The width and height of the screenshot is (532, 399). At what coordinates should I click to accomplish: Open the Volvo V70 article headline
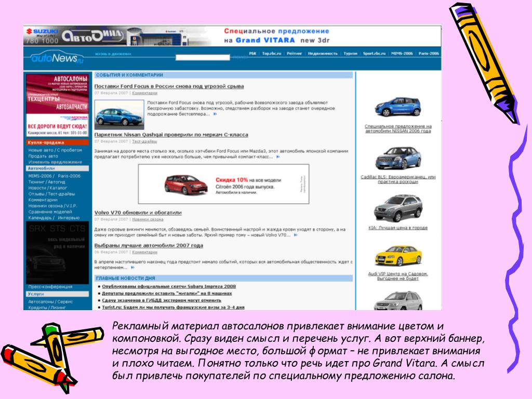[x=138, y=212]
